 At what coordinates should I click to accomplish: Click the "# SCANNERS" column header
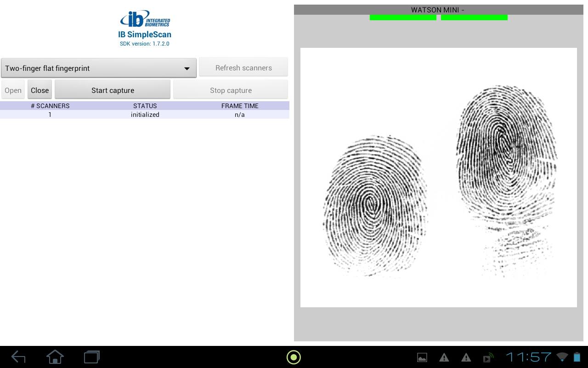tap(50, 106)
